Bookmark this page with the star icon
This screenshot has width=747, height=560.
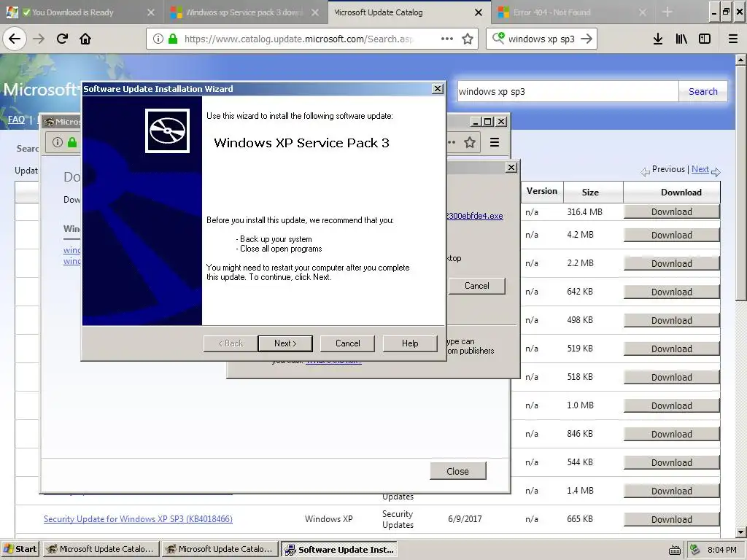[x=468, y=39]
